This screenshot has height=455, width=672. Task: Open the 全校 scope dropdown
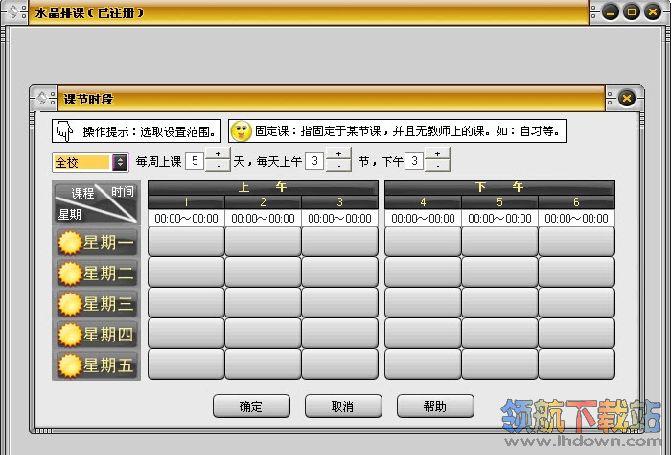tap(120, 162)
